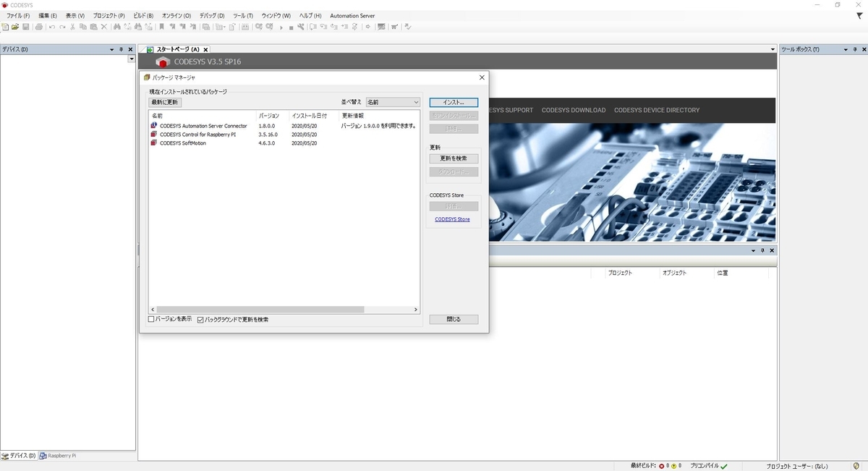Close the Devices panel with its X

tap(130, 49)
